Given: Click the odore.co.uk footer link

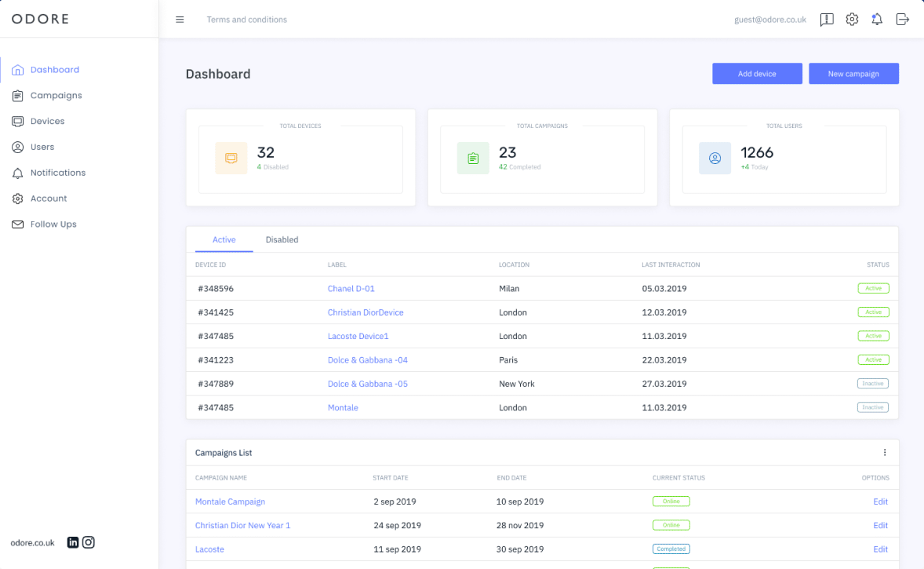Looking at the screenshot, I should tap(32, 543).
